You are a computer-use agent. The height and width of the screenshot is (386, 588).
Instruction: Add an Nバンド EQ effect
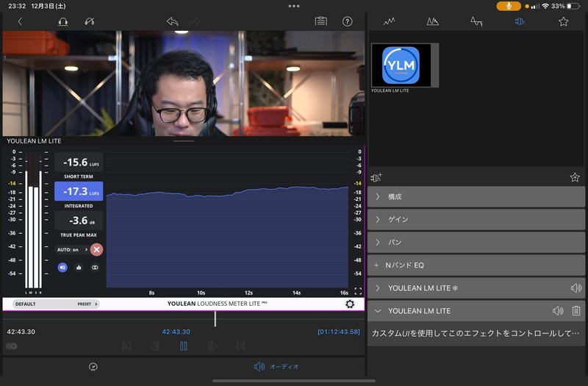pos(476,265)
